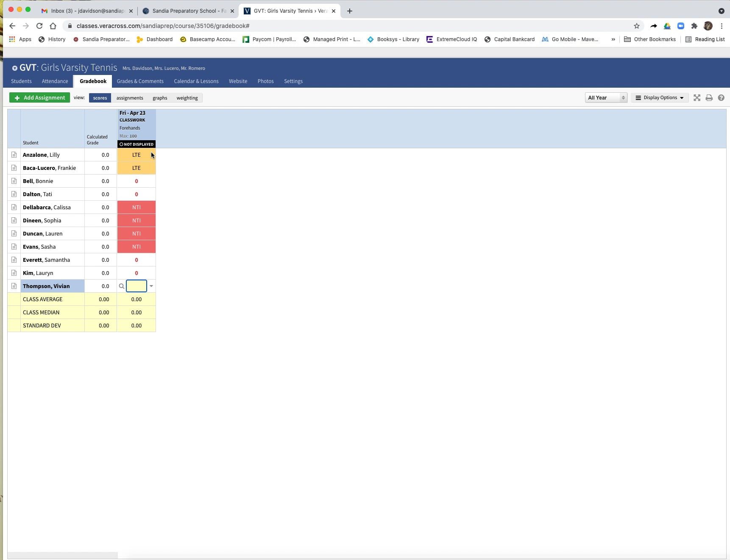Open Chrome extensions puzzle icon

(x=694, y=26)
